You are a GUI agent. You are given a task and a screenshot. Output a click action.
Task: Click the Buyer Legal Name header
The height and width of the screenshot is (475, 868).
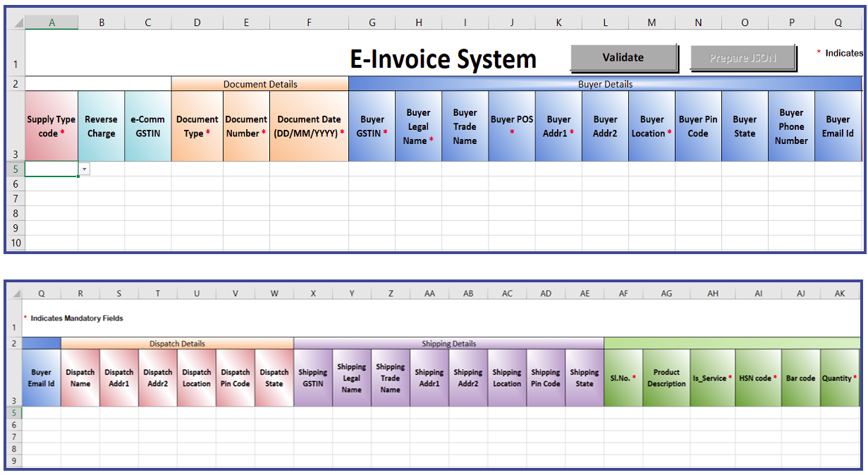(x=417, y=125)
